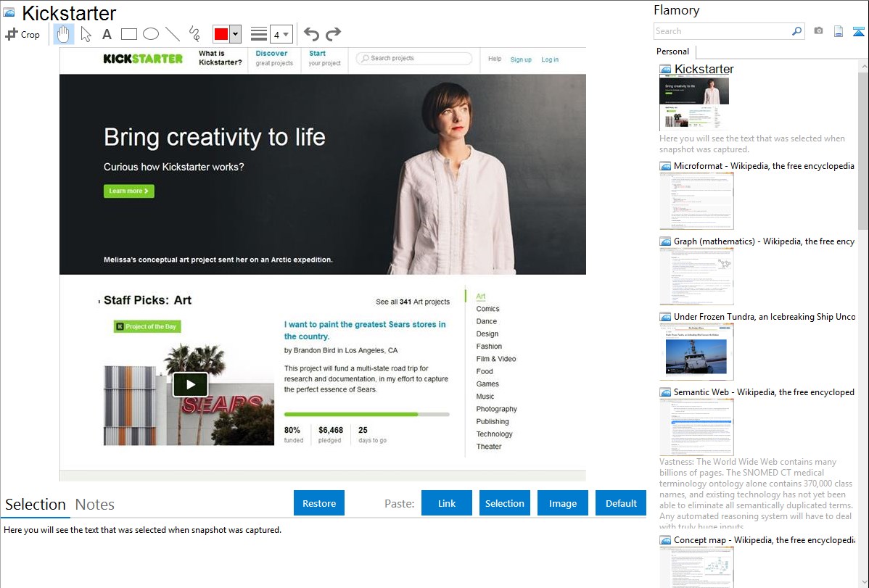Screen dimensions: 869x588
Task: Click the Paste Link button
Action: (x=447, y=503)
